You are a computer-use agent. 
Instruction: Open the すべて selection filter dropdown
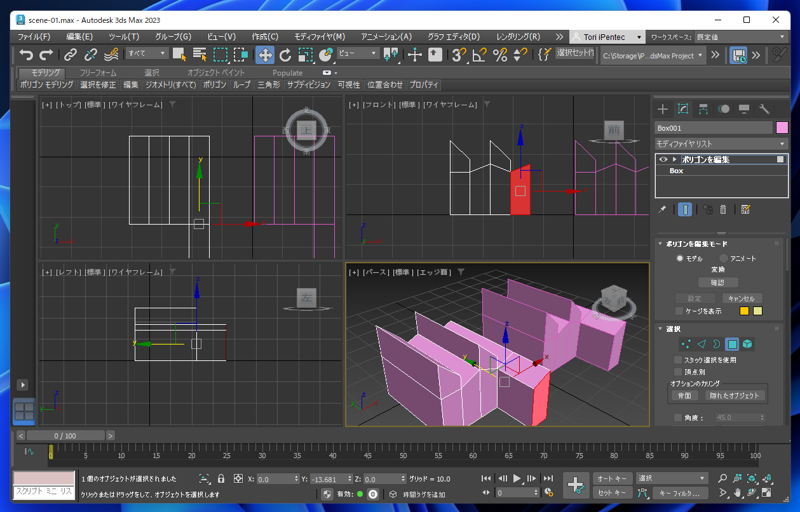147,53
